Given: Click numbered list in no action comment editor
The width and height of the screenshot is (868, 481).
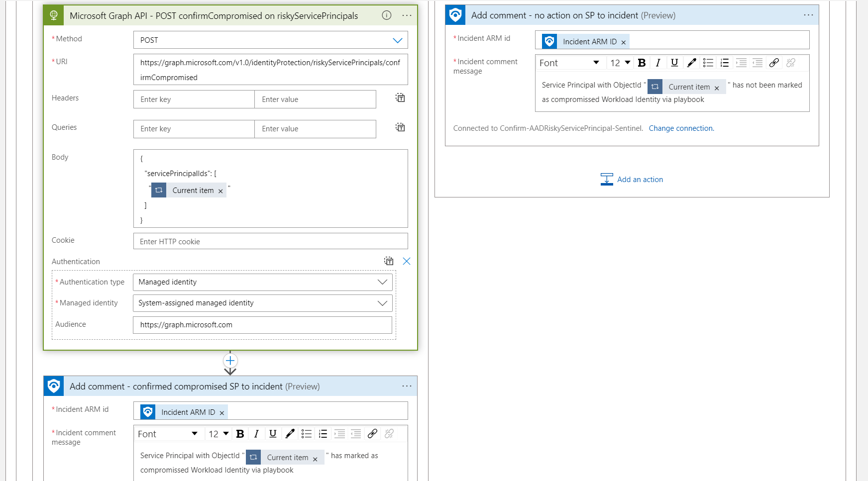Looking at the screenshot, I should click(725, 63).
